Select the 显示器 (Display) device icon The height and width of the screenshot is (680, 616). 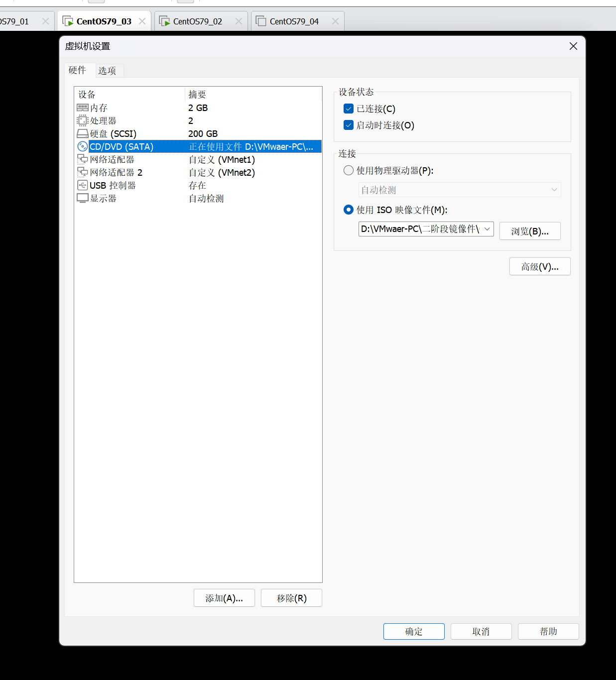(83, 198)
